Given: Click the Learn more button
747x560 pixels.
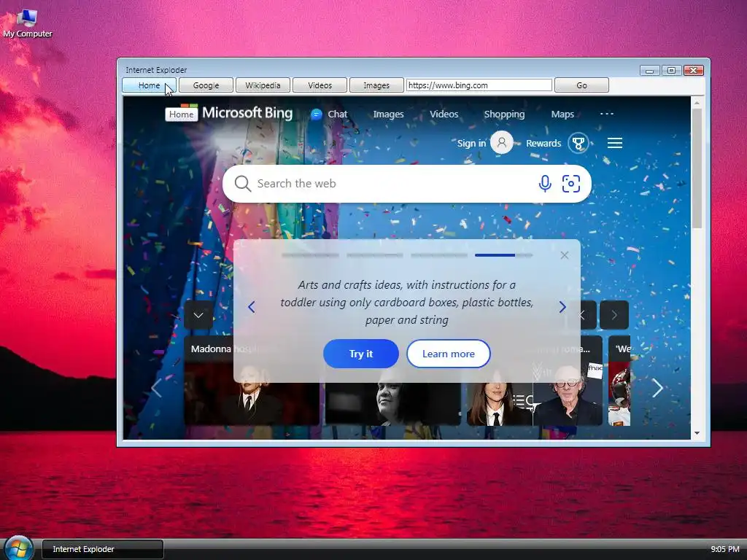Looking at the screenshot, I should (x=449, y=354).
